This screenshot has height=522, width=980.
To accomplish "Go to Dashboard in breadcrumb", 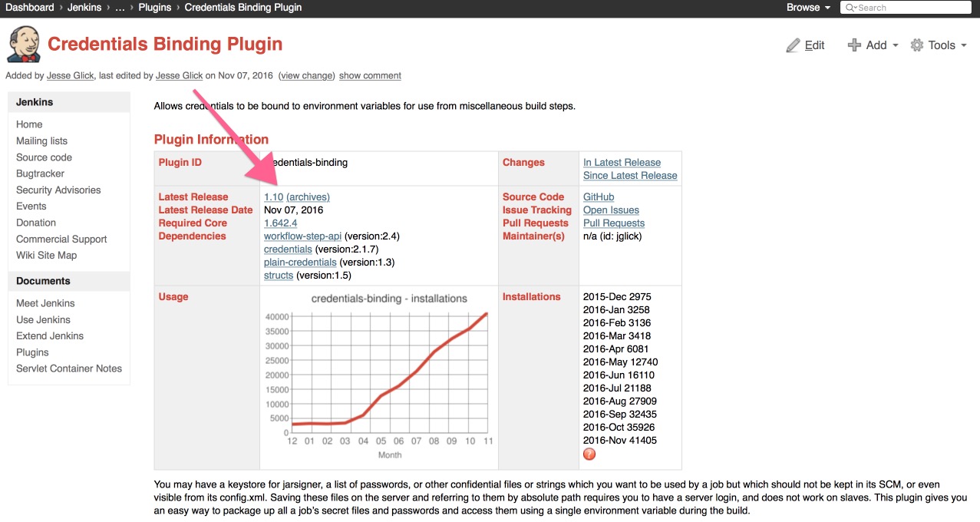I will click(30, 8).
